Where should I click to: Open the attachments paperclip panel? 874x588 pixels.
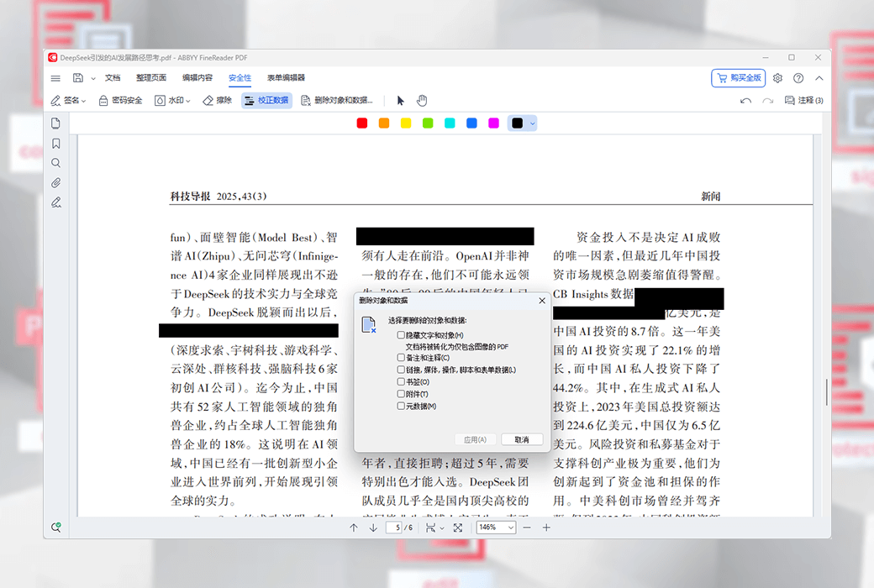coord(55,182)
